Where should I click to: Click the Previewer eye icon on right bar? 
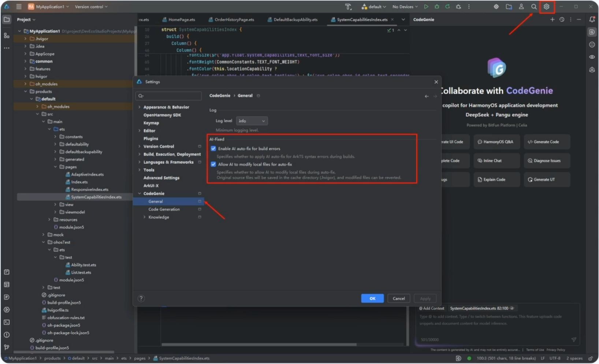click(592, 57)
